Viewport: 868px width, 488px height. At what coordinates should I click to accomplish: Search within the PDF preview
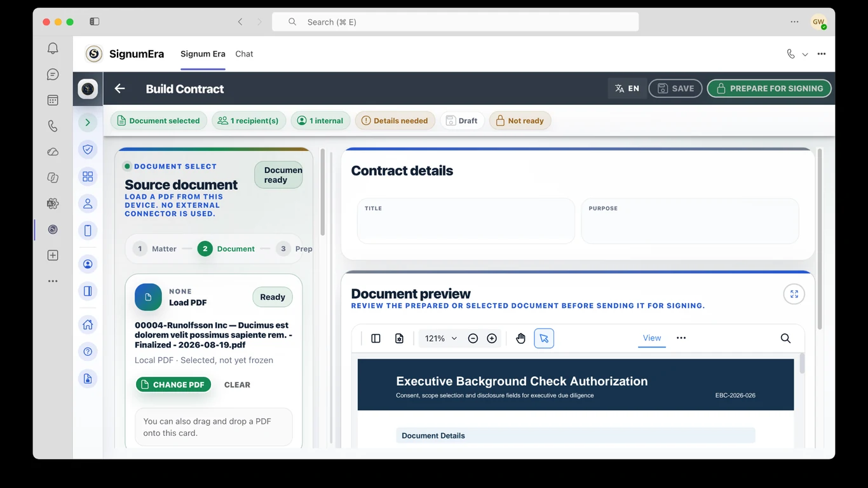(785, 338)
